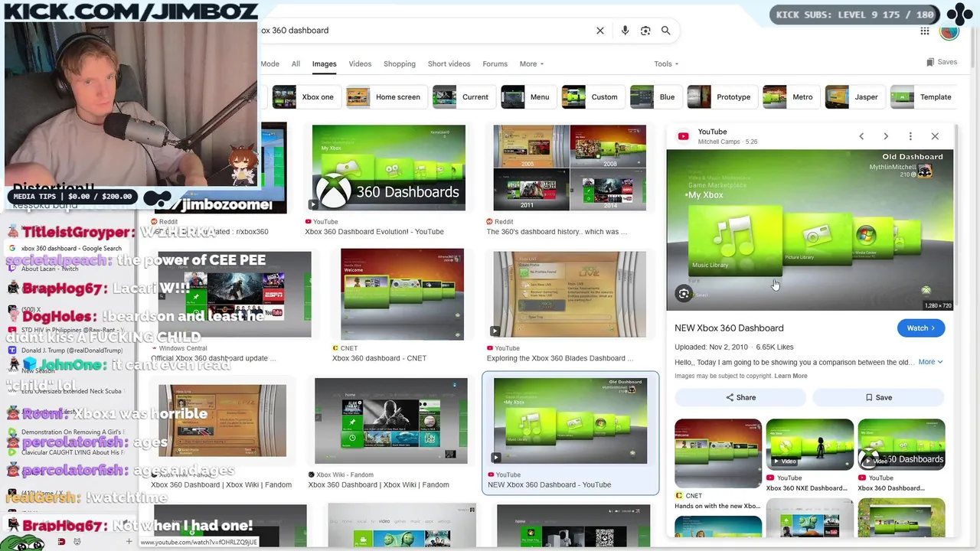Search inside image with lens icon on preview
This screenshot has height=551, width=980.
pos(684,294)
